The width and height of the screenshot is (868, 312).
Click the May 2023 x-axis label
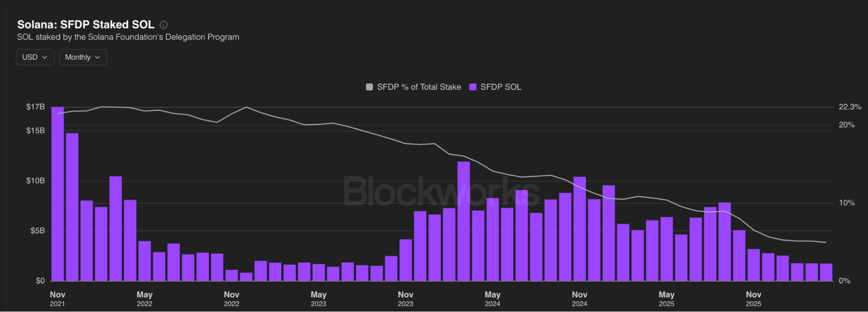pyautogui.click(x=319, y=299)
